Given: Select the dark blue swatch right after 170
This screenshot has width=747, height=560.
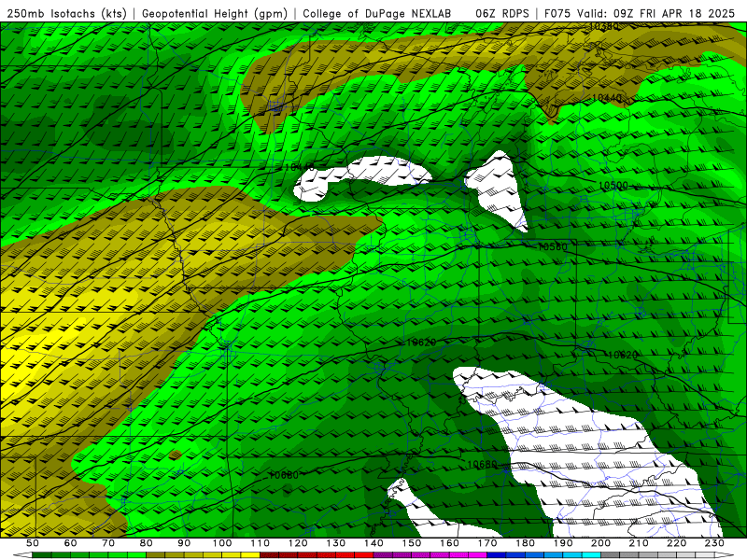Looking at the screenshot, I should [x=497, y=555].
